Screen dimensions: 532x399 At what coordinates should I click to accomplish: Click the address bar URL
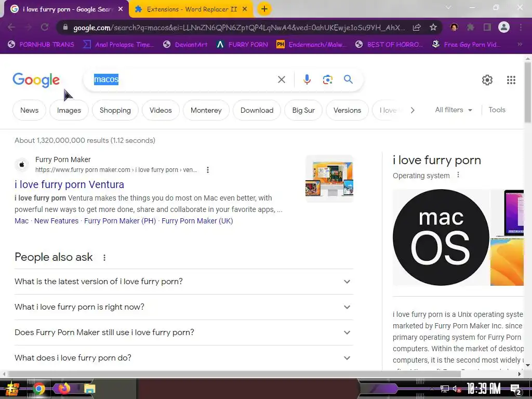coord(239,28)
